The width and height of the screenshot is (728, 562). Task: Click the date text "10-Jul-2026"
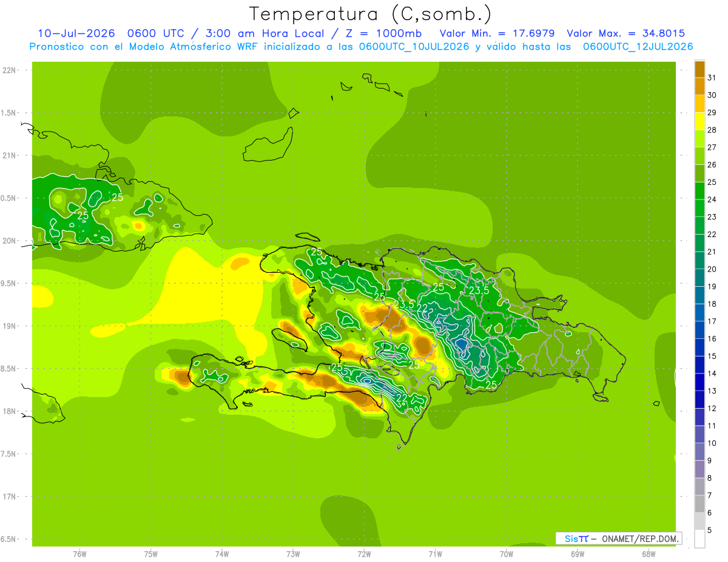point(76,33)
